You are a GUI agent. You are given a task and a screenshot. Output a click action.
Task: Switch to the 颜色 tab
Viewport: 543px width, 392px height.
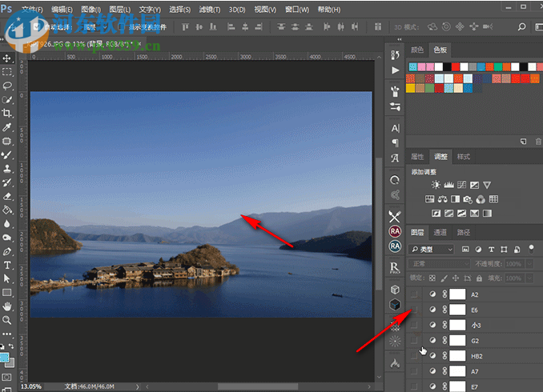[417, 50]
